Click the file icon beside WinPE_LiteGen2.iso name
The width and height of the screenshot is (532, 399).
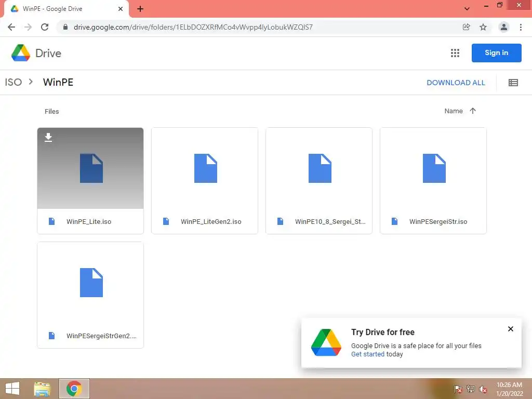click(x=166, y=221)
